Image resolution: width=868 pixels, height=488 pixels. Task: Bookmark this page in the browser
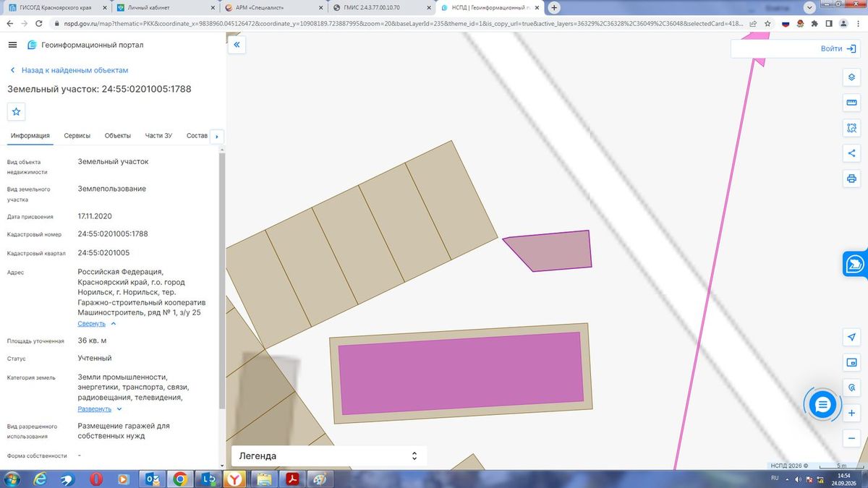click(767, 23)
